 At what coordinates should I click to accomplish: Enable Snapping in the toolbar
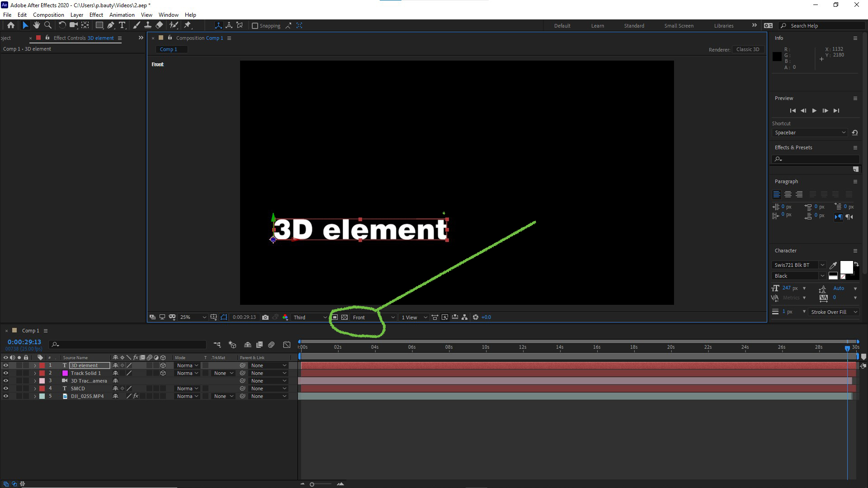[x=255, y=26]
